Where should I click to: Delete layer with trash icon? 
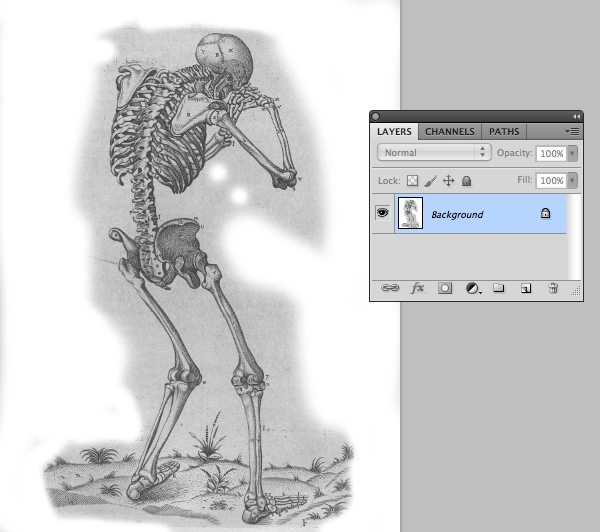[553, 288]
